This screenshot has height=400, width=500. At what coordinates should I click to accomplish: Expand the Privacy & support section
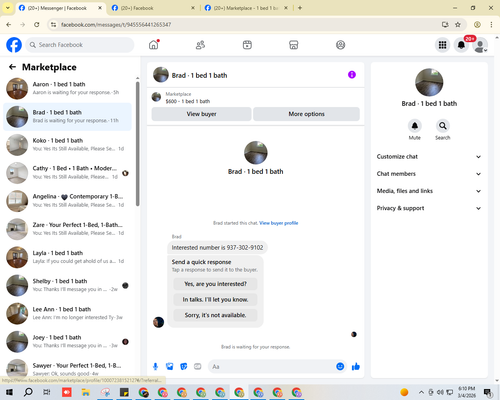point(429,208)
